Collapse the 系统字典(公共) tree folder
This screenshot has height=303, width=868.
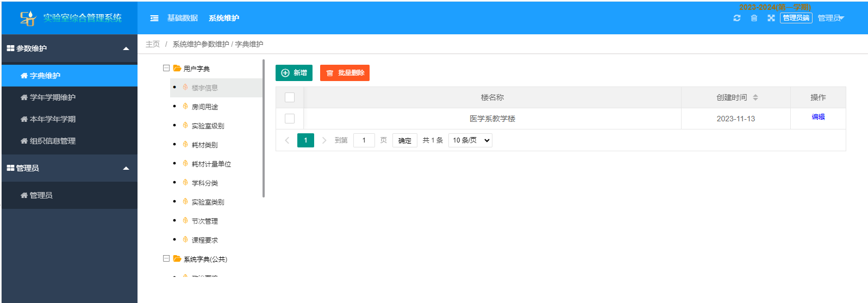pyautogui.click(x=166, y=258)
